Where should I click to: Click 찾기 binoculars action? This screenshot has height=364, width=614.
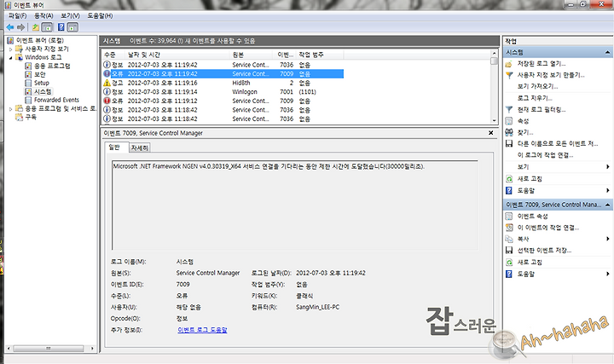524,132
